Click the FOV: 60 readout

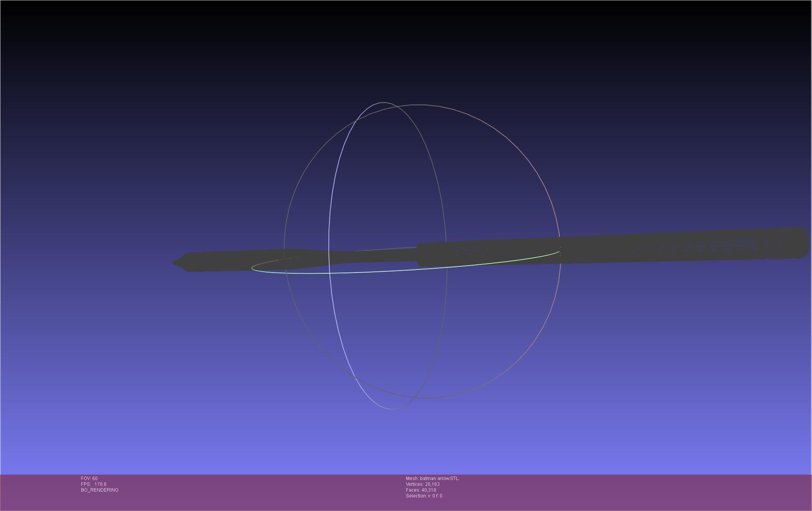tap(89, 478)
